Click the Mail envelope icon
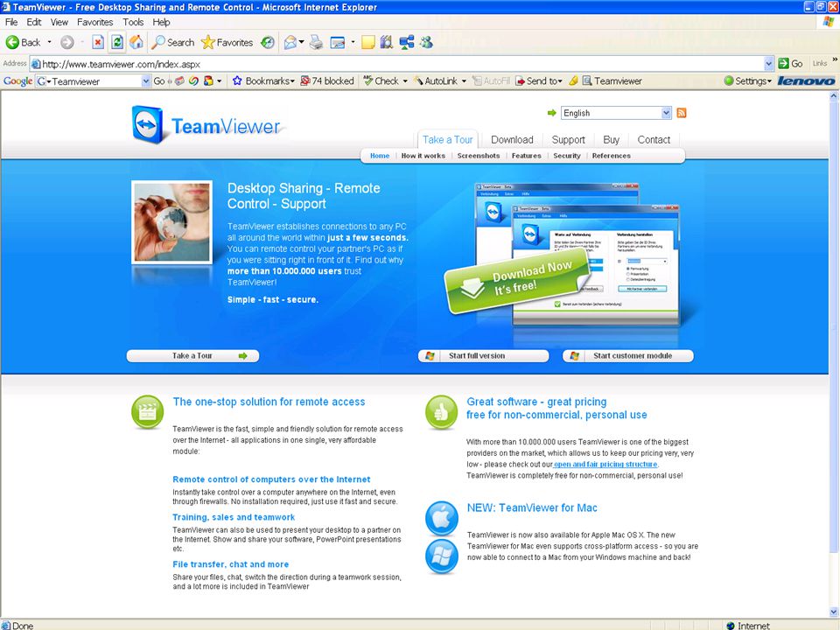The width and height of the screenshot is (840, 630). (290, 42)
